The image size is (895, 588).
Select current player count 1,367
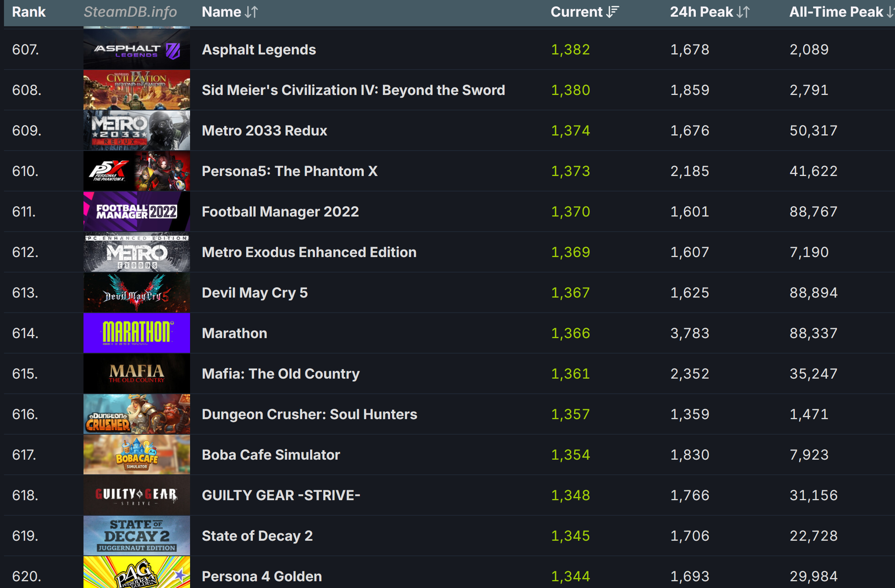(571, 293)
